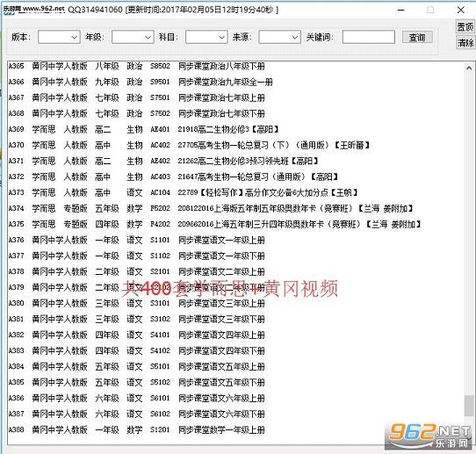Open the 版本 dropdown

coord(59,37)
